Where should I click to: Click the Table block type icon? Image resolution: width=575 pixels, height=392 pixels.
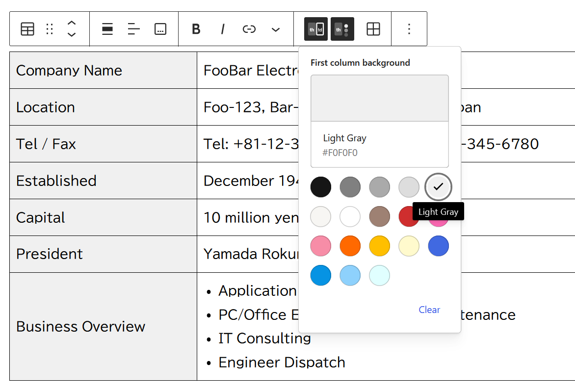pos(27,29)
